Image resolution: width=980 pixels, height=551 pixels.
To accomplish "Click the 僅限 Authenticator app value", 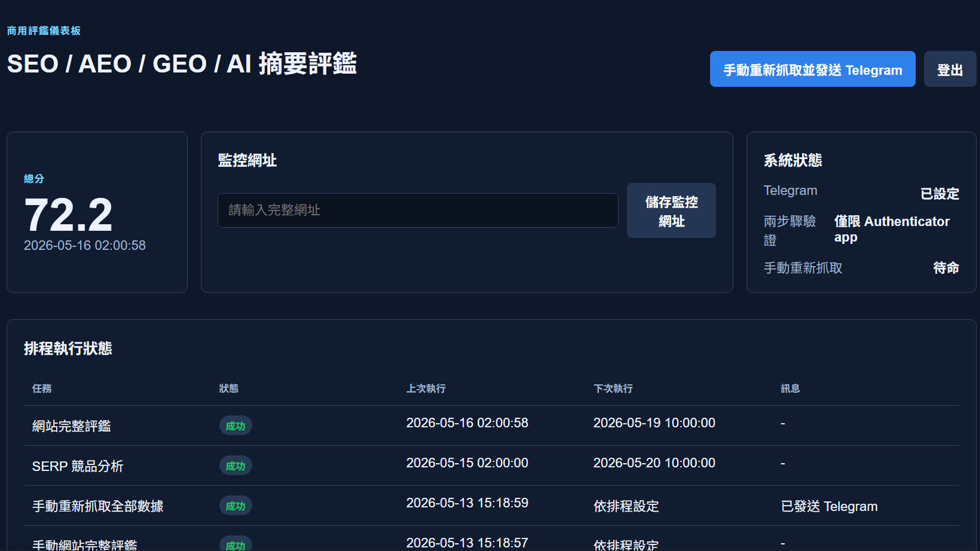I will 892,229.
